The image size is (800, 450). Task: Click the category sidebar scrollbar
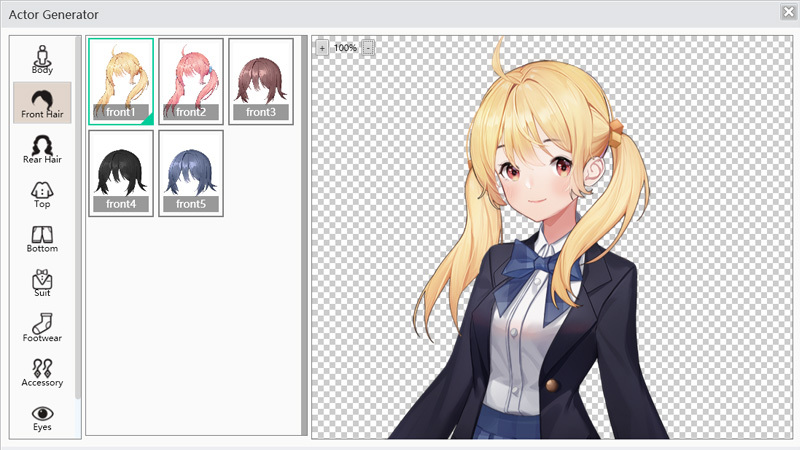pos(78,220)
